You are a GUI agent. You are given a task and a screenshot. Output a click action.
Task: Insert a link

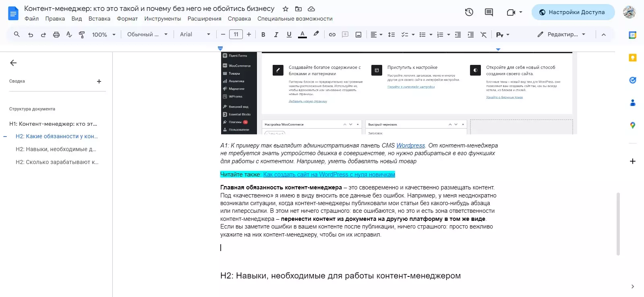click(x=332, y=35)
